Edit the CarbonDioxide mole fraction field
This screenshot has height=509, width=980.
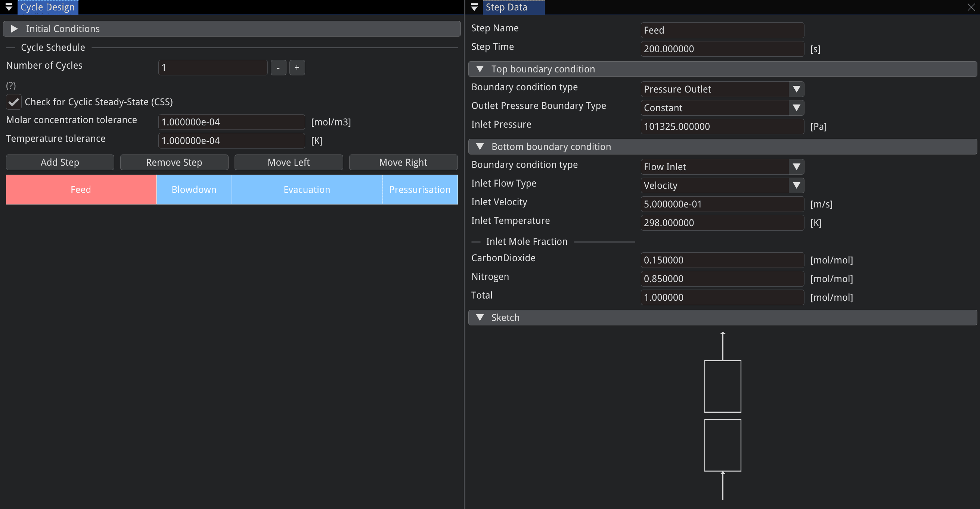click(x=722, y=260)
